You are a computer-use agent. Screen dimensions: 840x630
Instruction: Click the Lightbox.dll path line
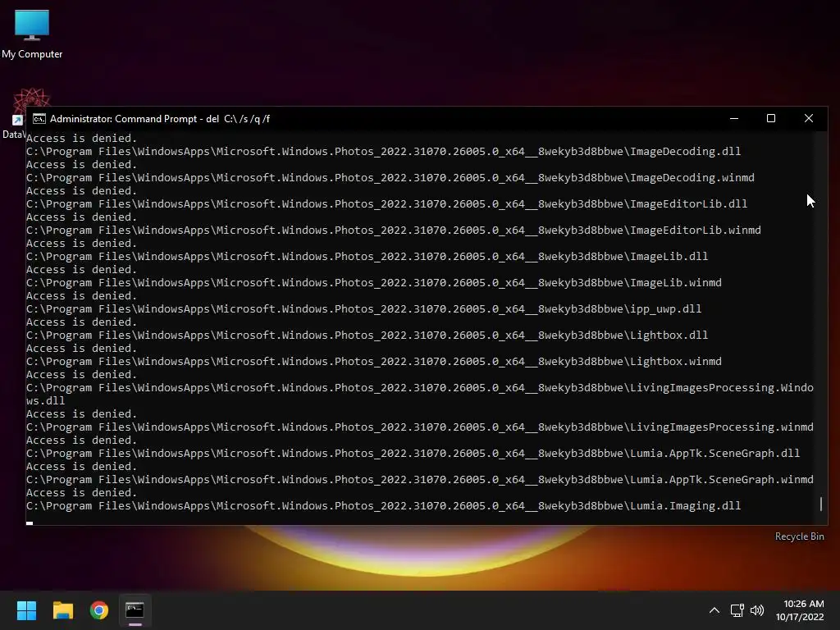(367, 336)
